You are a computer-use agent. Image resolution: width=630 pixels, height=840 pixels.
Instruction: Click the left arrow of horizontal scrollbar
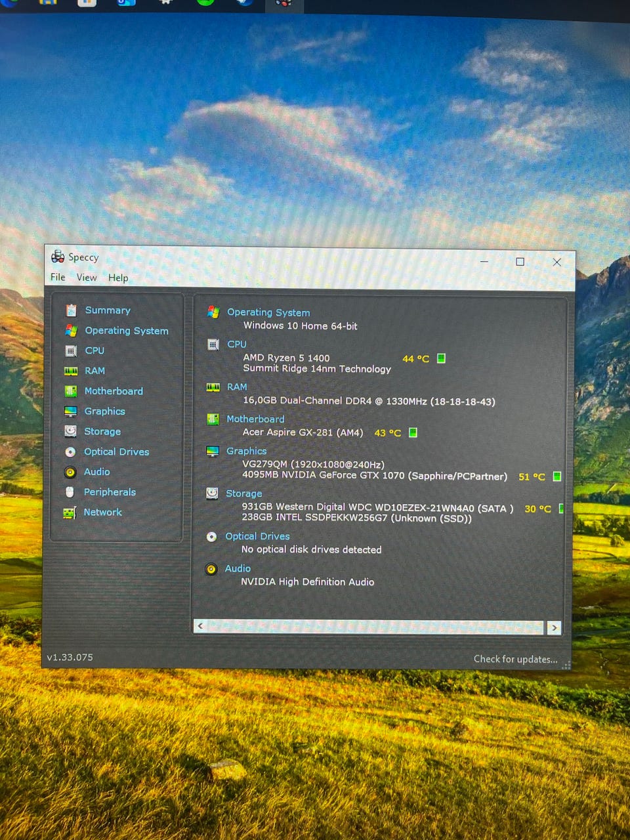(200, 626)
